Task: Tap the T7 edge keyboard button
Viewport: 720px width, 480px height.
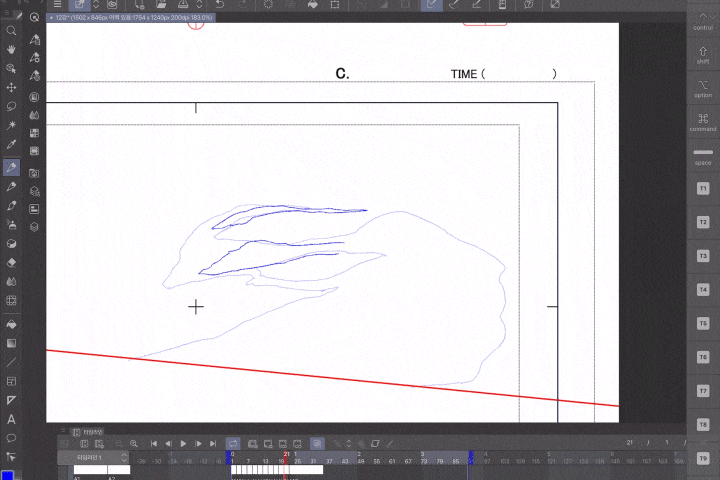Action: point(703,391)
